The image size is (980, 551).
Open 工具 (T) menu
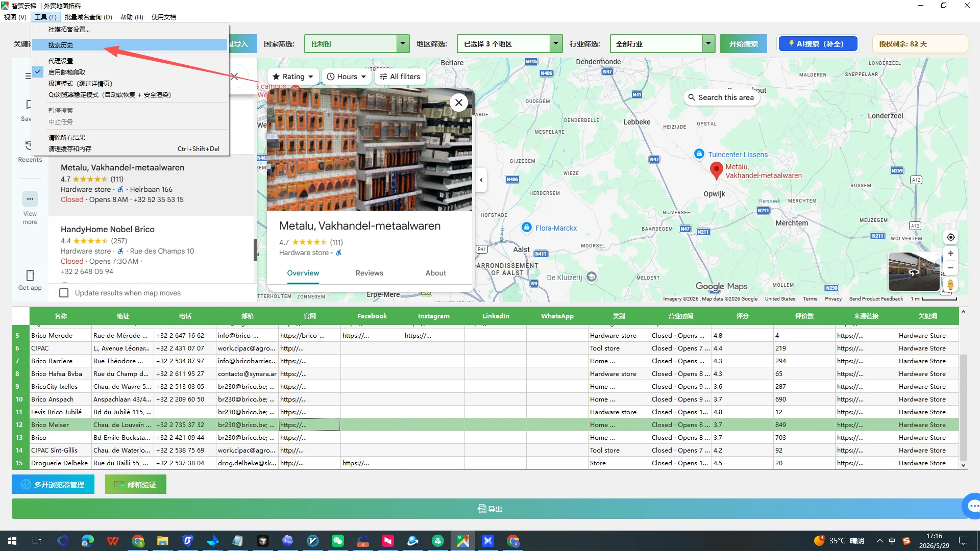45,17
